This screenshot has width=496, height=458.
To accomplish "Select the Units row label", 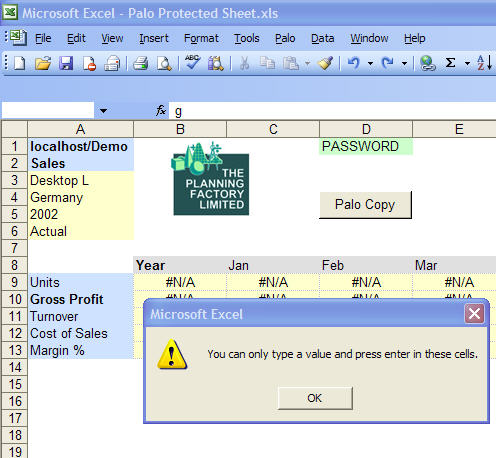I will point(81,282).
